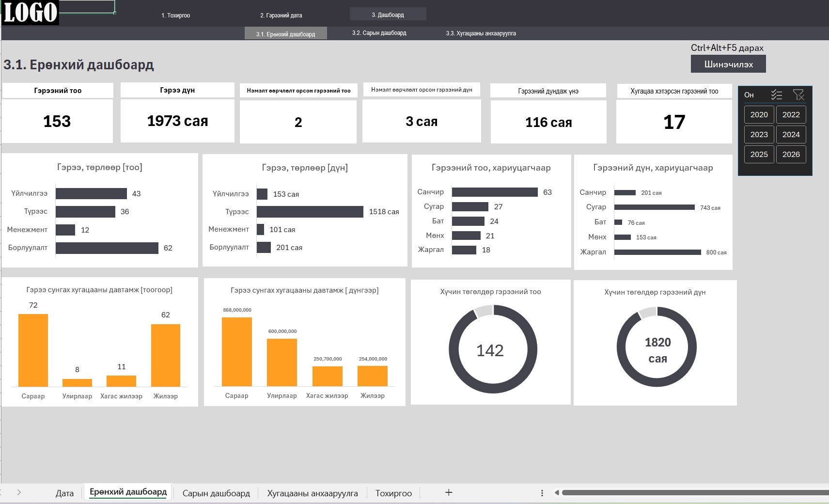Open 2. Гэрээний дата navigation item
The image size is (829, 504).
[281, 16]
